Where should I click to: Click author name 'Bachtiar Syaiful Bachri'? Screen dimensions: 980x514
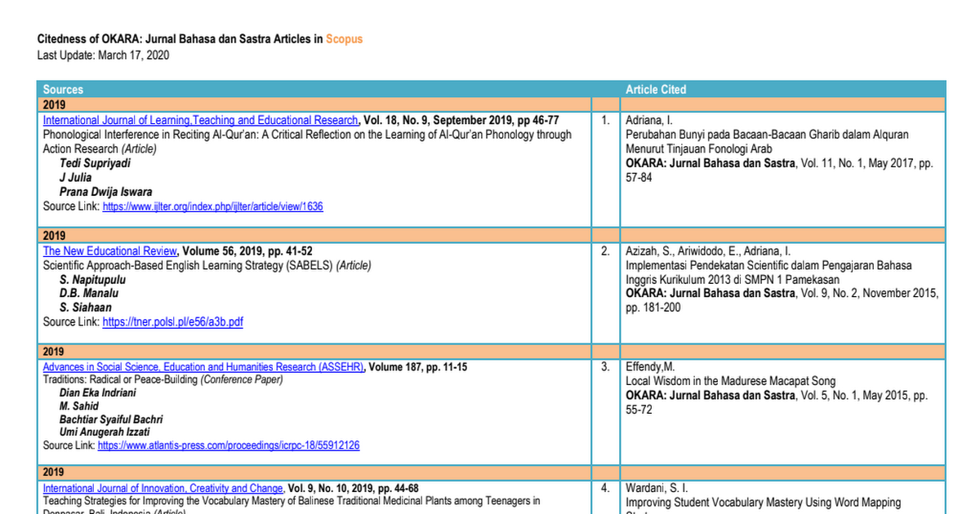click(x=111, y=419)
